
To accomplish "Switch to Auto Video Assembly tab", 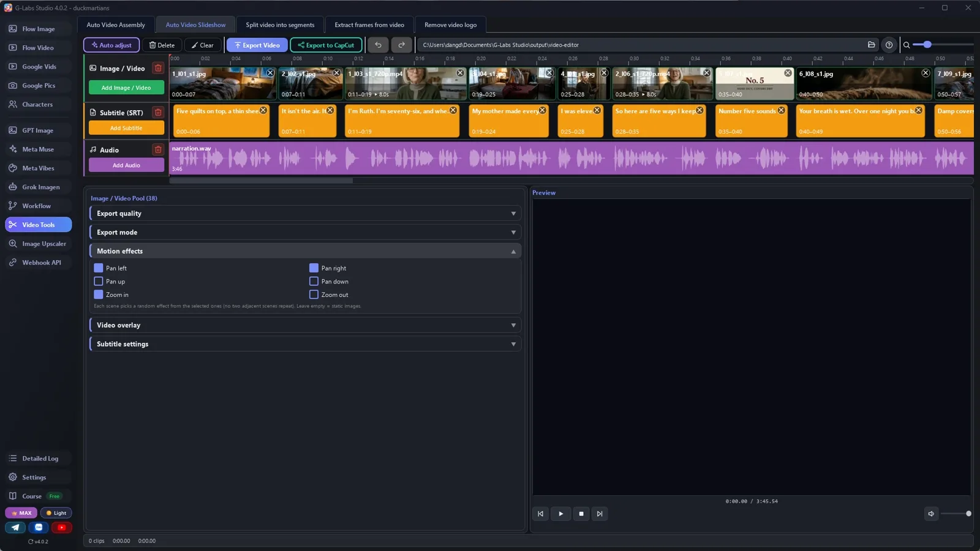I will [x=116, y=25].
